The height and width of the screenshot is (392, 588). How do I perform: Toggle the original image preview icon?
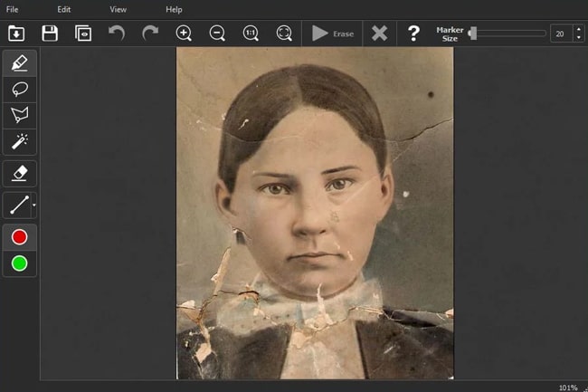point(83,33)
